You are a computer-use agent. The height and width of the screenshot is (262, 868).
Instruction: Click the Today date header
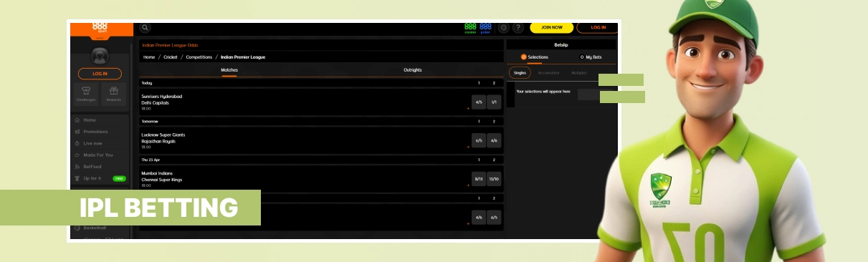coord(321,83)
